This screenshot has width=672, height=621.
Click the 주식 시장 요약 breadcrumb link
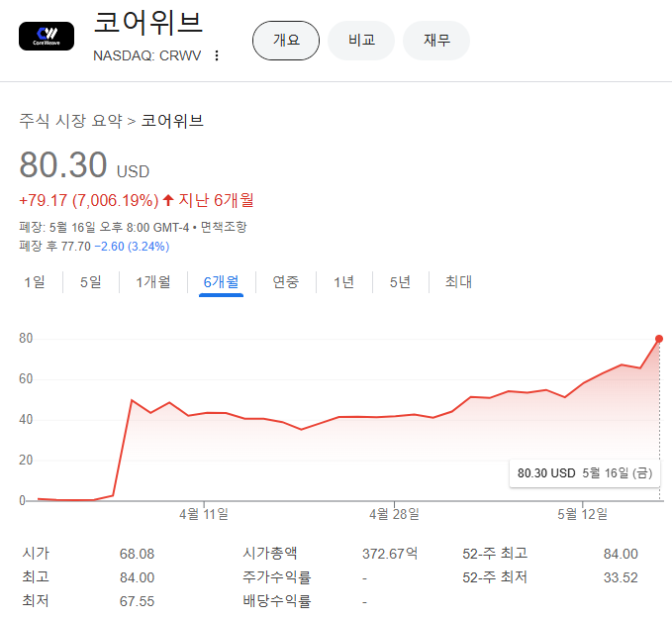tap(70, 121)
